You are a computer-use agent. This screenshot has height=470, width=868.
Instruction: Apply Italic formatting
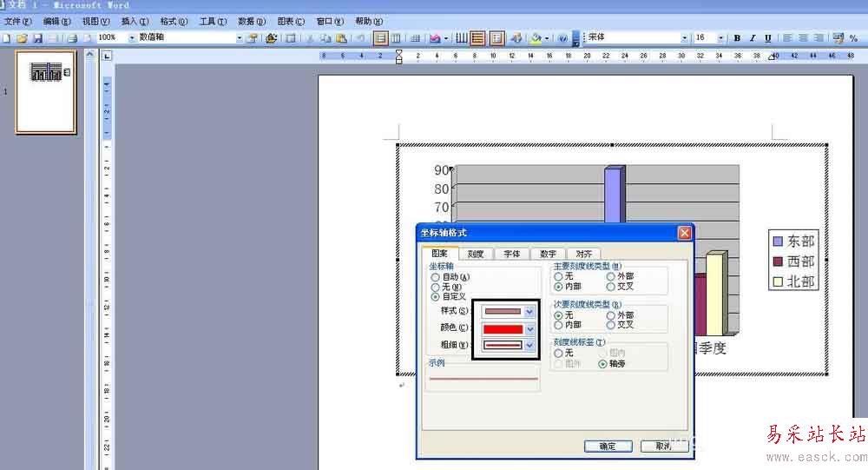click(753, 38)
